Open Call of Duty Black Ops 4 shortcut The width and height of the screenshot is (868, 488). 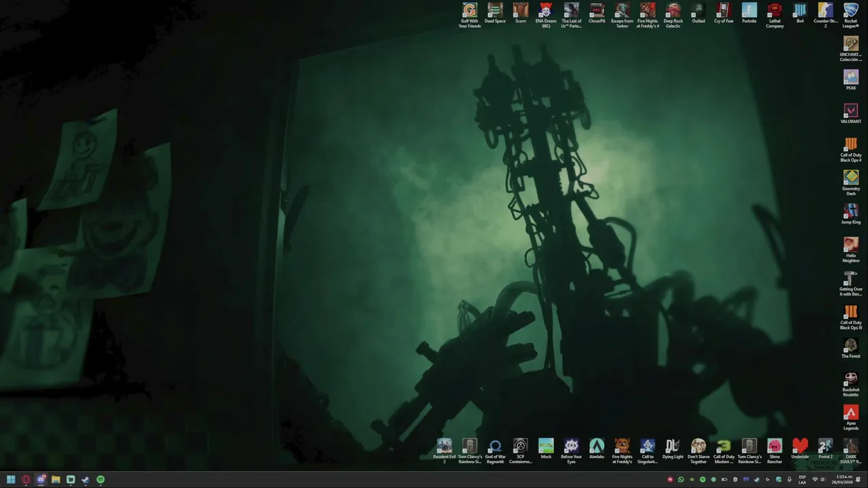coord(851,150)
